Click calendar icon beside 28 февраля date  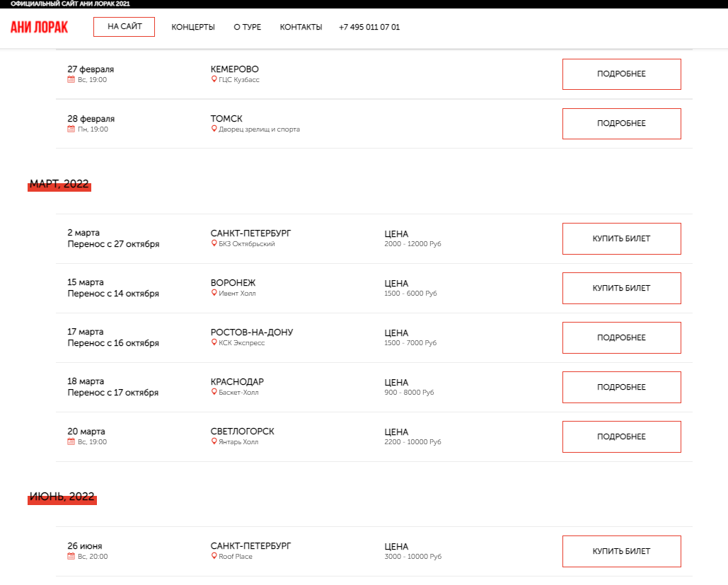(71, 129)
